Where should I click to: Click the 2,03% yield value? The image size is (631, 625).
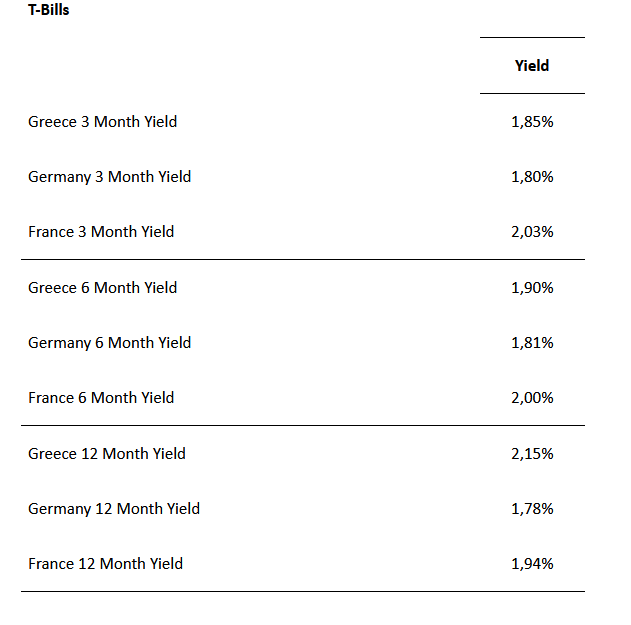pyautogui.click(x=532, y=232)
